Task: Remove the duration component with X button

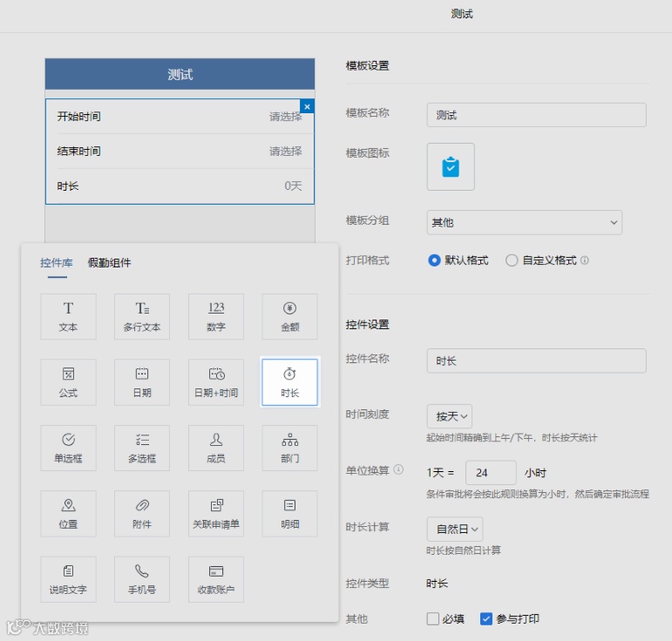Action: [x=307, y=106]
